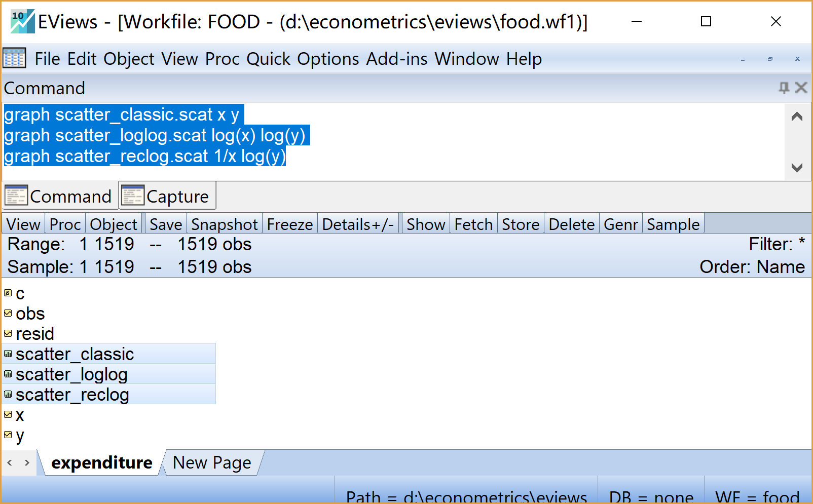This screenshot has height=504, width=813.
Task: Open the New Page tab
Action: 211,462
